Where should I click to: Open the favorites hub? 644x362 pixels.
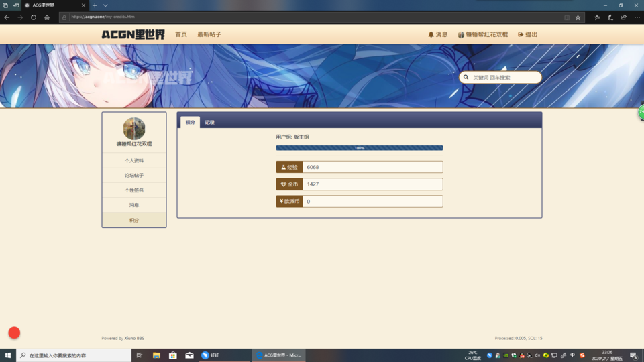tap(597, 17)
